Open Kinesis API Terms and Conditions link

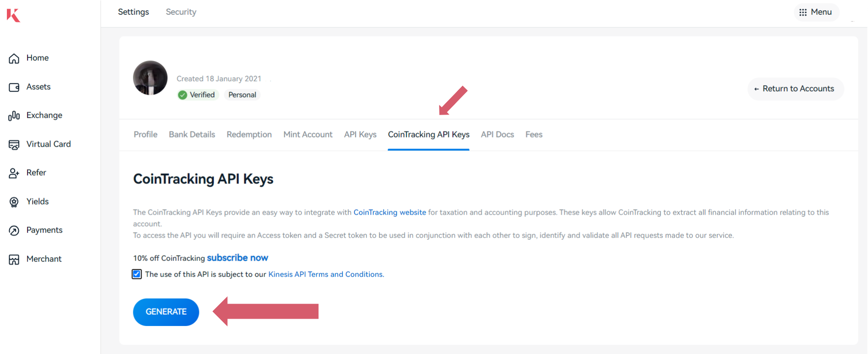326,274
